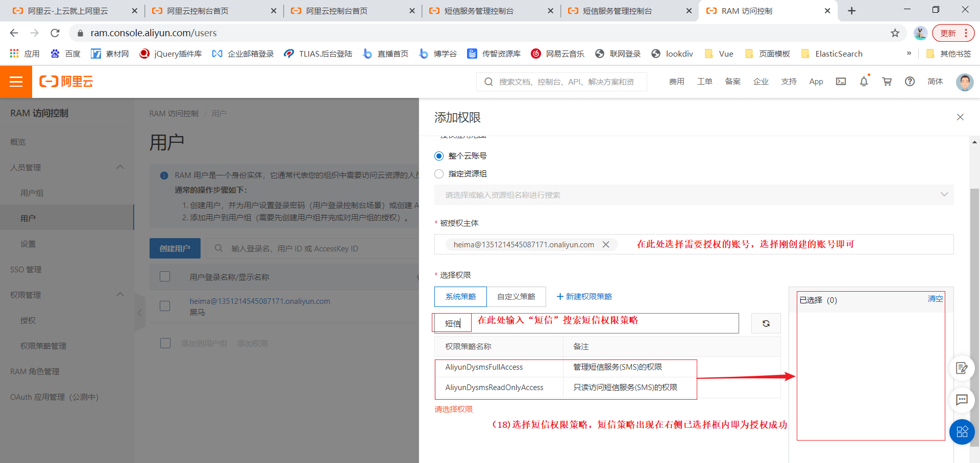Check the heima user row checkbox
980x463 pixels.
pyautogui.click(x=165, y=306)
